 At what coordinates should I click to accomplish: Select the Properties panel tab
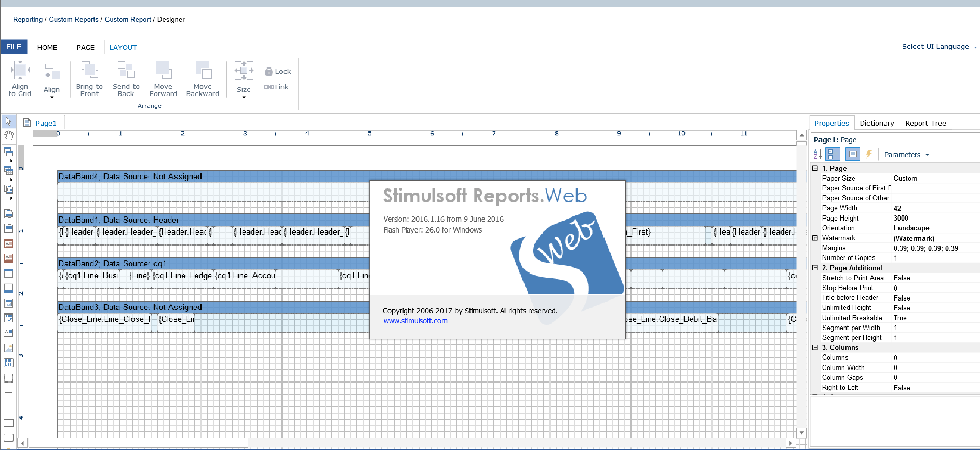(831, 123)
